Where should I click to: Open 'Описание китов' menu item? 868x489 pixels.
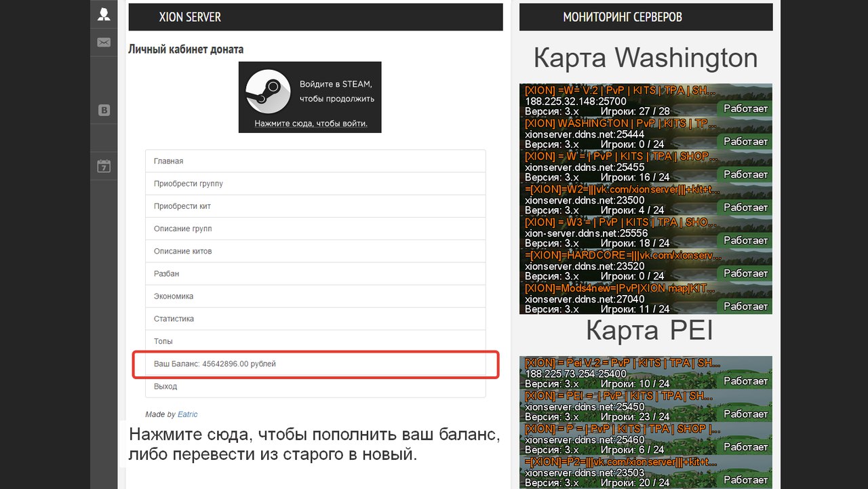[315, 251]
